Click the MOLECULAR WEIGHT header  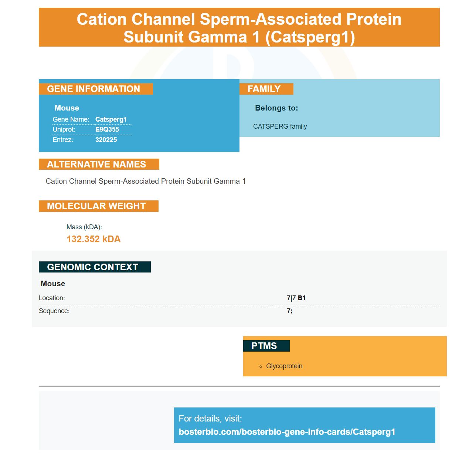coord(99,206)
